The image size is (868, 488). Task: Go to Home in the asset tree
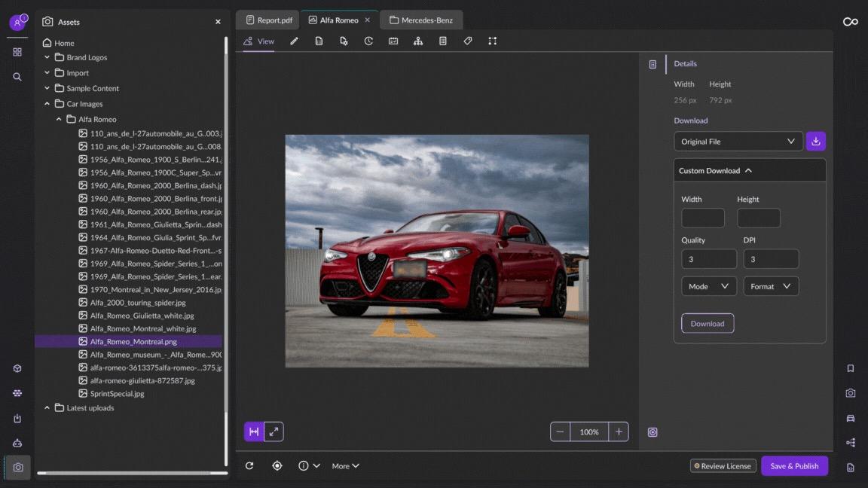click(x=59, y=43)
